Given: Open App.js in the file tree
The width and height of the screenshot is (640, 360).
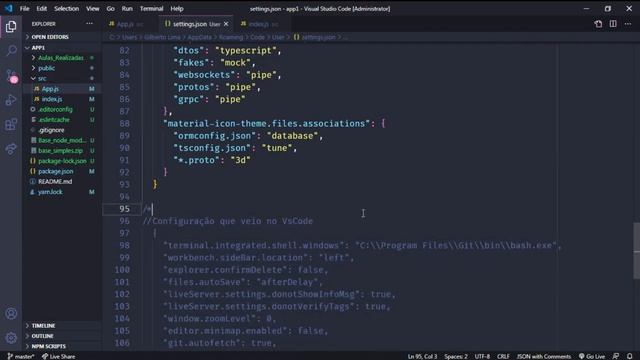Looking at the screenshot, I should tap(61, 89).
